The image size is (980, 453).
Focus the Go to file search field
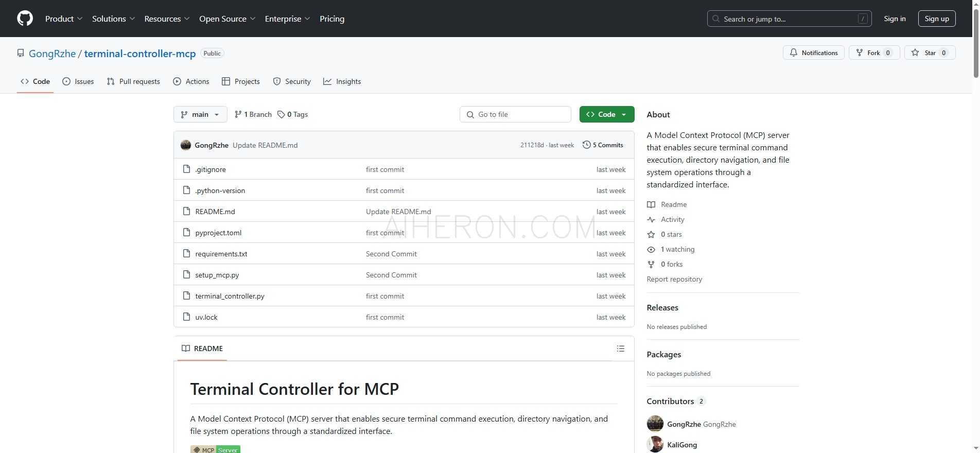(x=515, y=114)
